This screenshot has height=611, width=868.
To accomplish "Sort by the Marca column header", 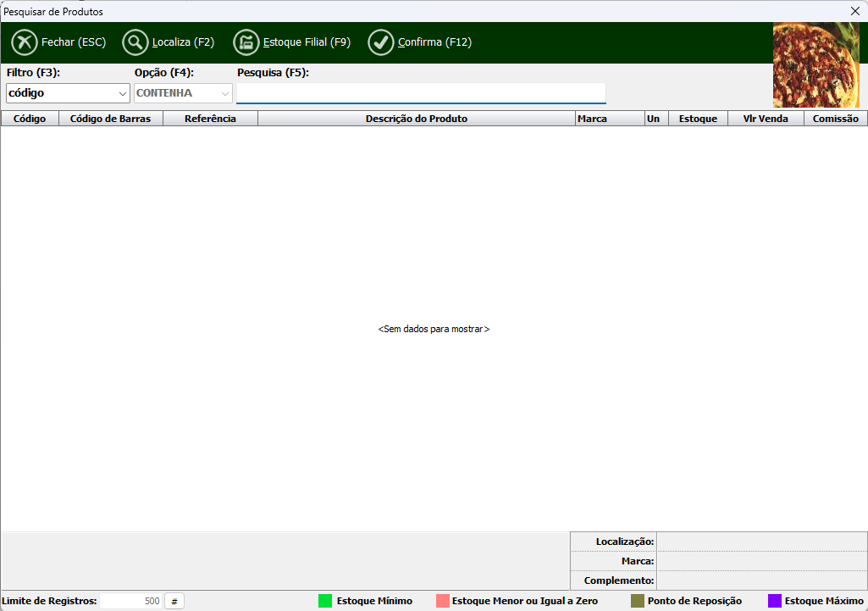I will click(592, 119).
